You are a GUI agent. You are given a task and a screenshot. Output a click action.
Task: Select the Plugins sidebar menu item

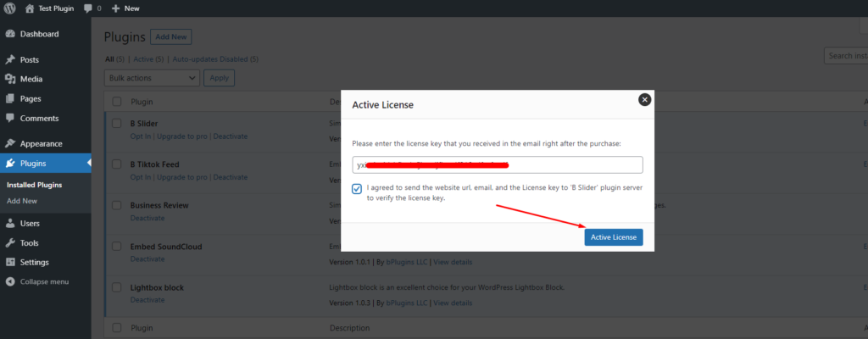coord(46,164)
